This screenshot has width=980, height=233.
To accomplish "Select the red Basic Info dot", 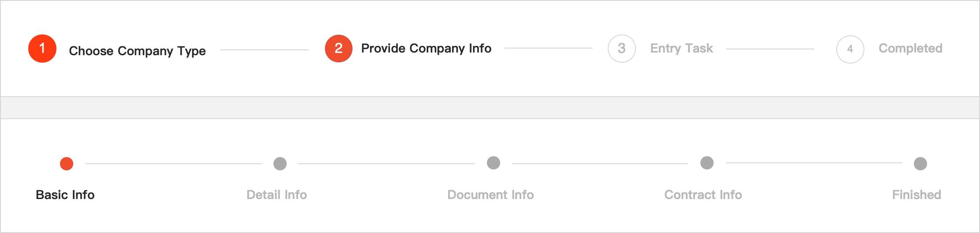I will point(67,164).
